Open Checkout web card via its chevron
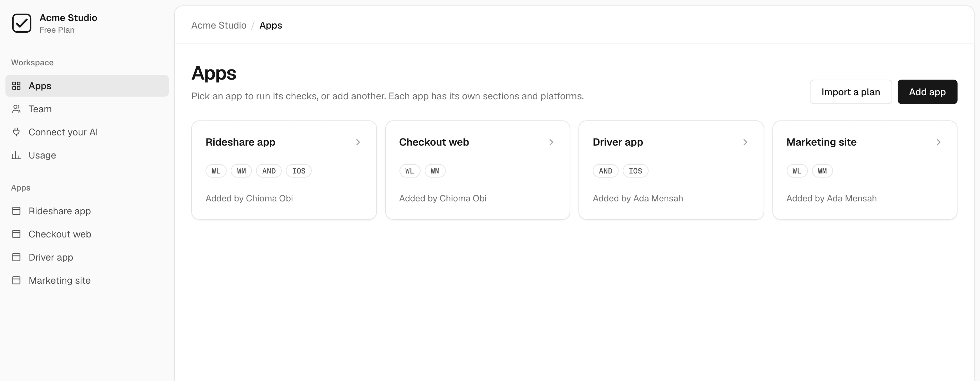Screen dimensions: 980x381 551,142
